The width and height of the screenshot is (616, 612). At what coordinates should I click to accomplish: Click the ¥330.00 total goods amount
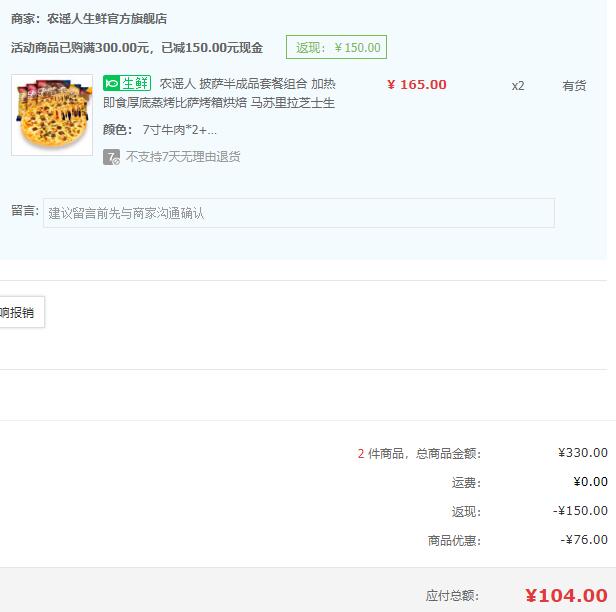[583, 453]
